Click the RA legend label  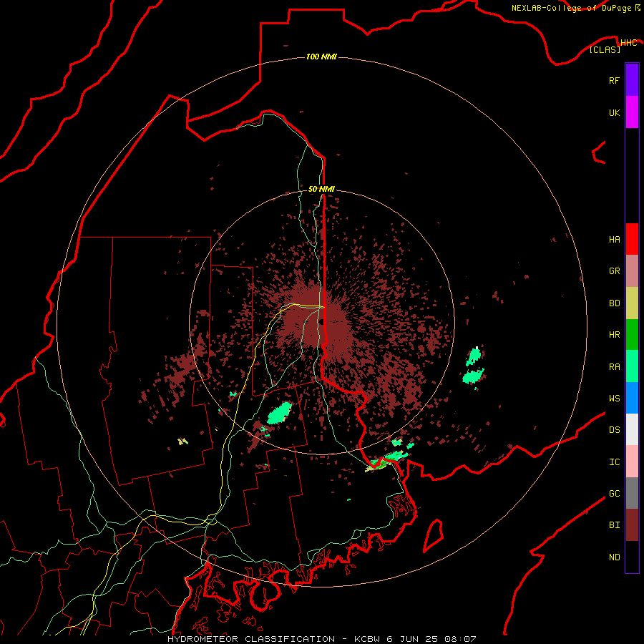[614, 367]
